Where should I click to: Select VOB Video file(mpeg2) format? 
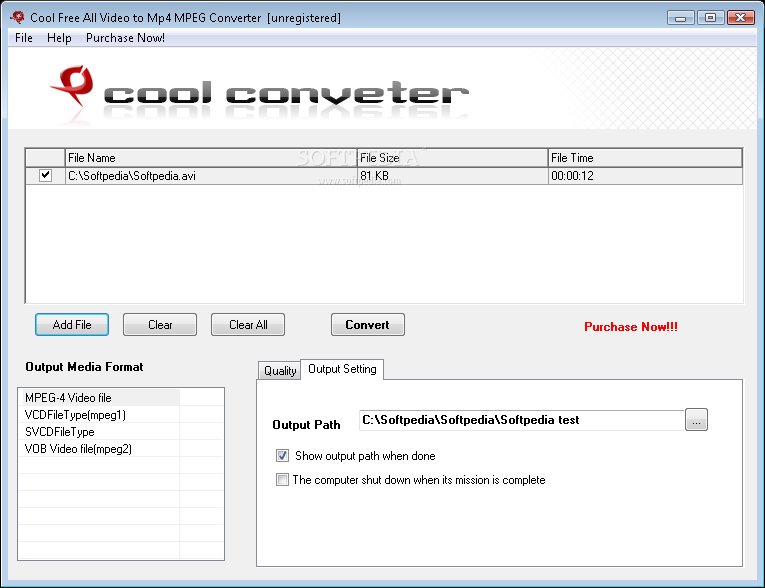[x=100, y=449]
